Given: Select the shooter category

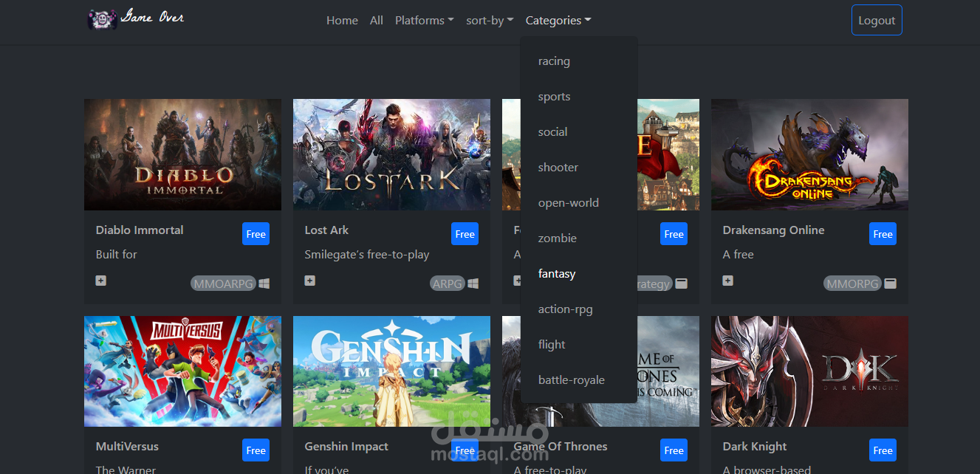Looking at the screenshot, I should point(579,168).
